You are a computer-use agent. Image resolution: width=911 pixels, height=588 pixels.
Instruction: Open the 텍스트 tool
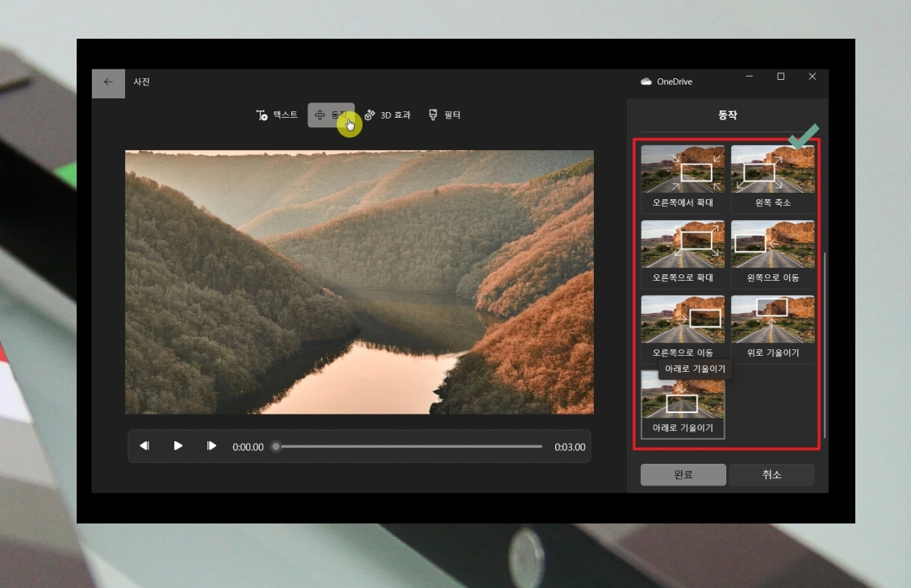click(x=277, y=115)
